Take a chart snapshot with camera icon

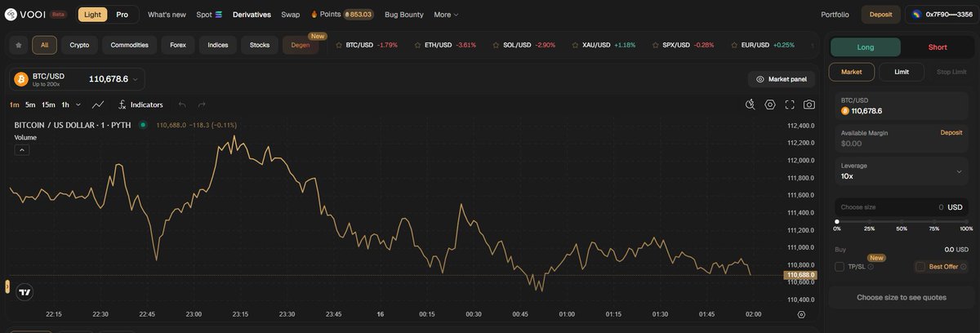(808, 104)
